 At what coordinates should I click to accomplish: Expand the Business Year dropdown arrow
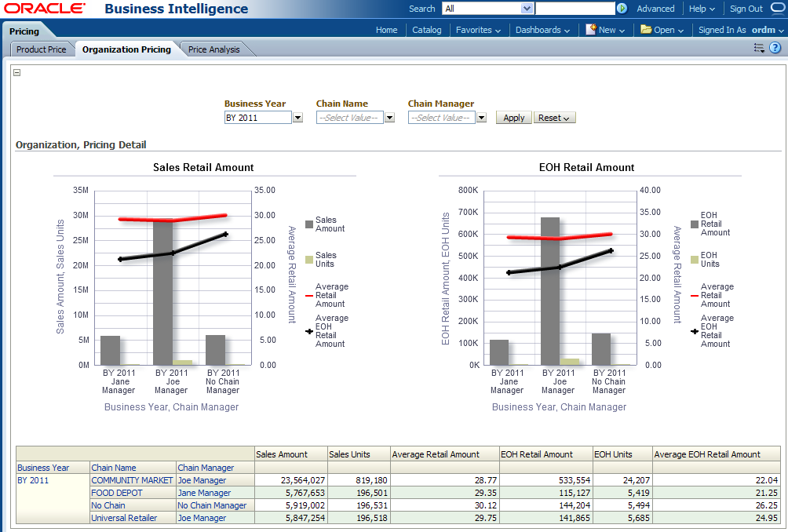pyautogui.click(x=297, y=118)
